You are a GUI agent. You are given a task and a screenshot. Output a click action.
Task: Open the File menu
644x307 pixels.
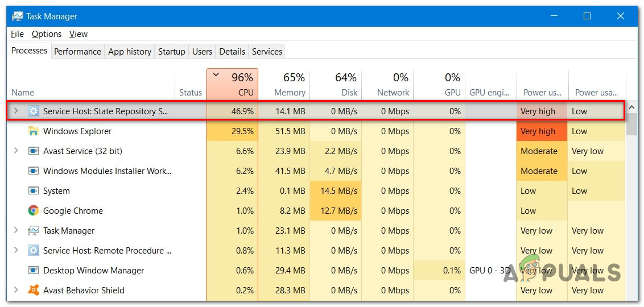click(17, 34)
